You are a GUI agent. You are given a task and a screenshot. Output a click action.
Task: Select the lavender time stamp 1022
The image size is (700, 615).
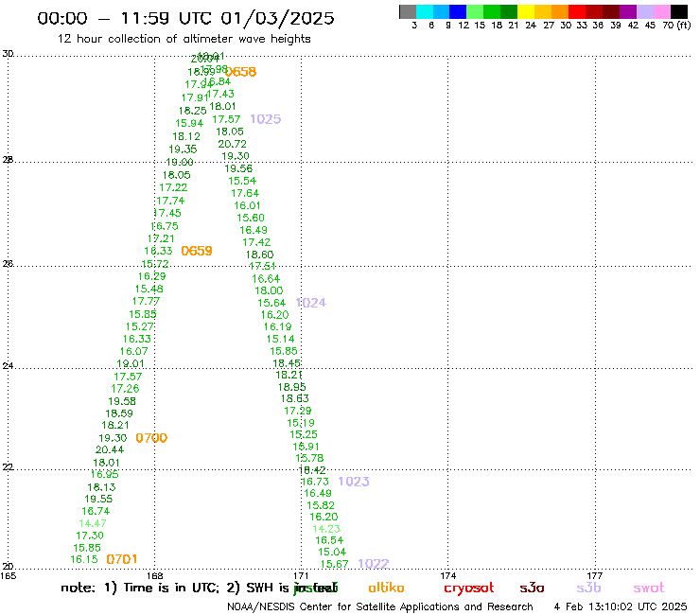(x=374, y=564)
